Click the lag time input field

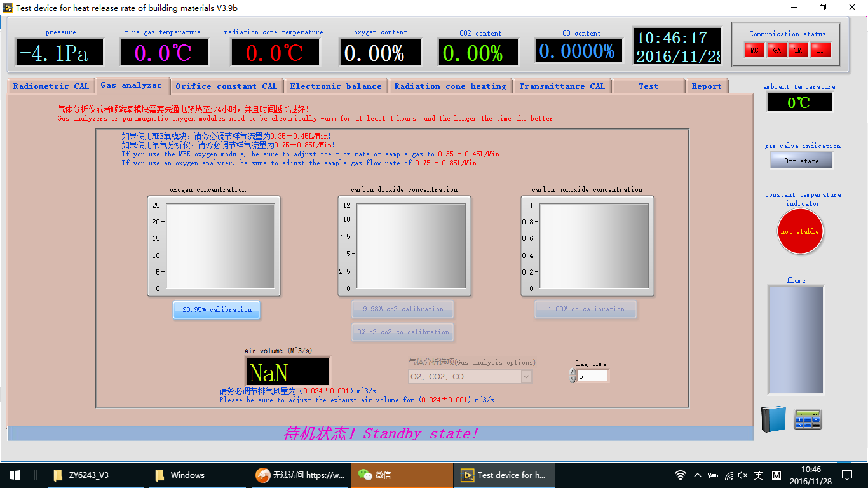pyautogui.click(x=592, y=376)
